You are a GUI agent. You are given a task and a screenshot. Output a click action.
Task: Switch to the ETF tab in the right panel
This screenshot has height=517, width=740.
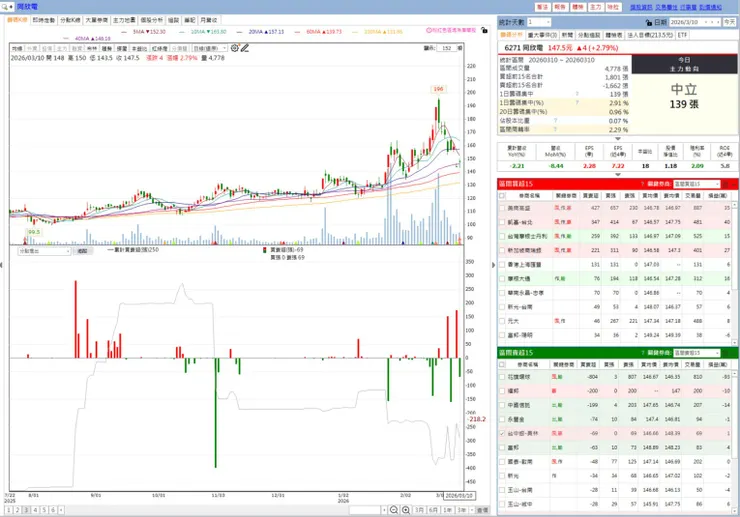pyautogui.click(x=682, y=35)
